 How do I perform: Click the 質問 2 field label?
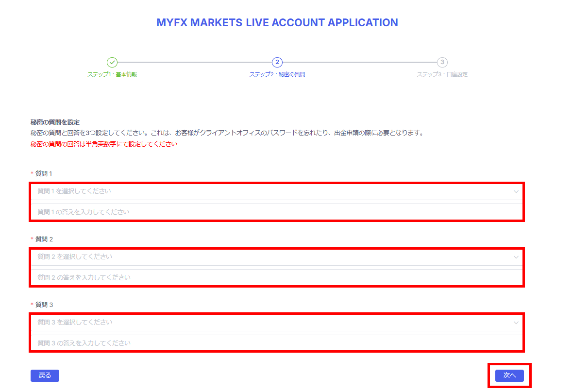[44, 239]
